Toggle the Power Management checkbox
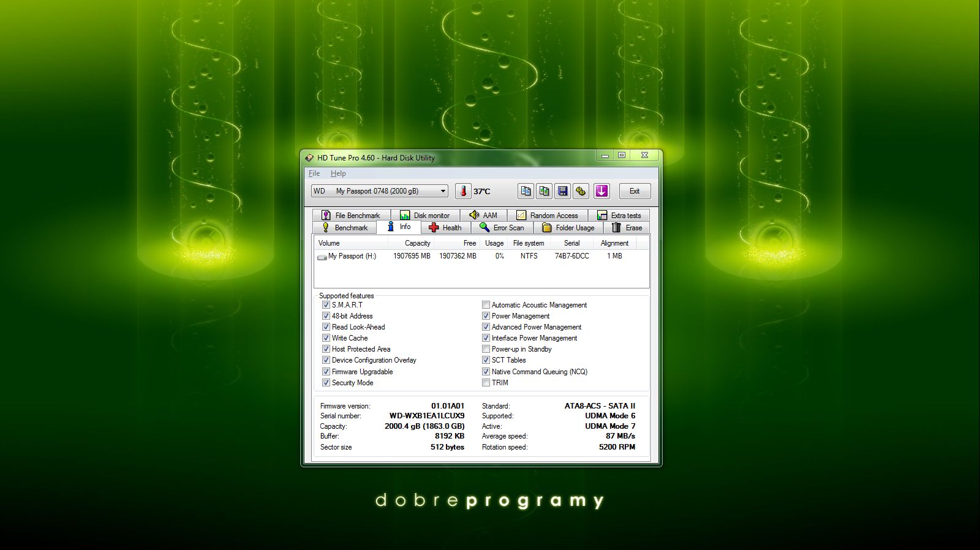This screenshot has width=980, height=550. pos(486,315)
